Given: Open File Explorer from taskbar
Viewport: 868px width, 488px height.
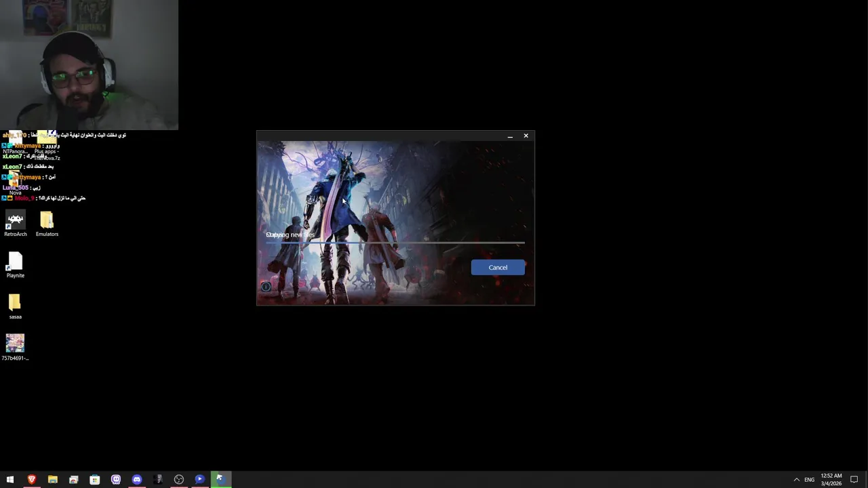Looking at the screenshot, I should (x=52, y=479).
